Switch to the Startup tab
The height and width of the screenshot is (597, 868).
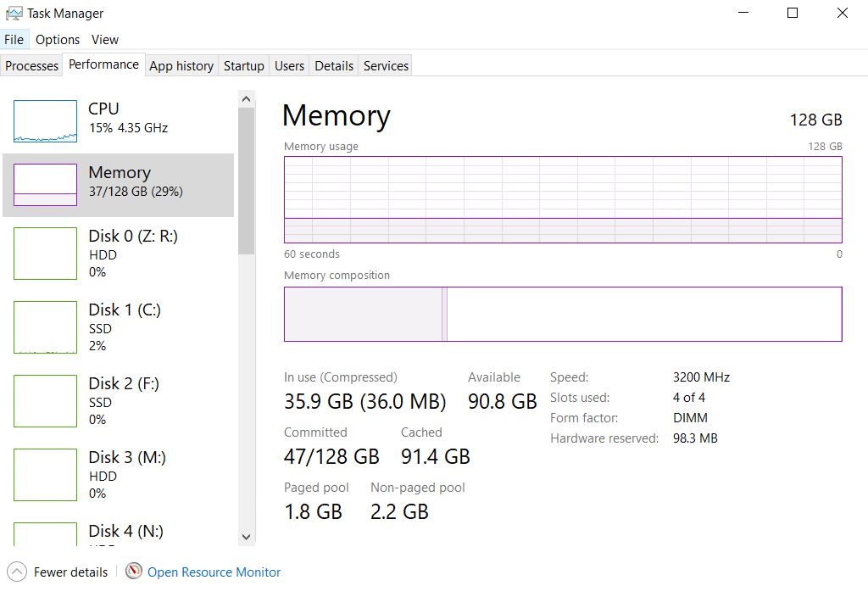point(244,66)
